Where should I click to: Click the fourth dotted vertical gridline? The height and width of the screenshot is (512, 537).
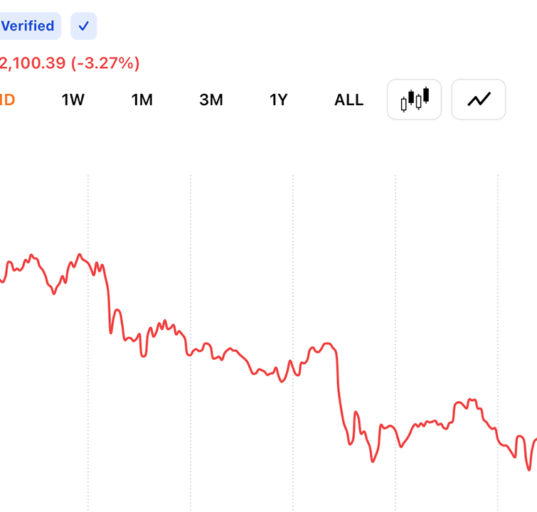[395, 342]
